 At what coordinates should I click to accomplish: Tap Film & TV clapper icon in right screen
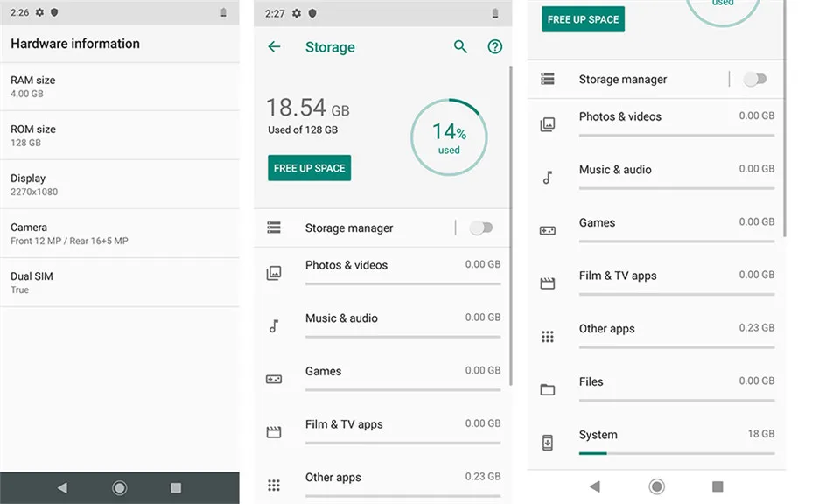coord(548,283)
